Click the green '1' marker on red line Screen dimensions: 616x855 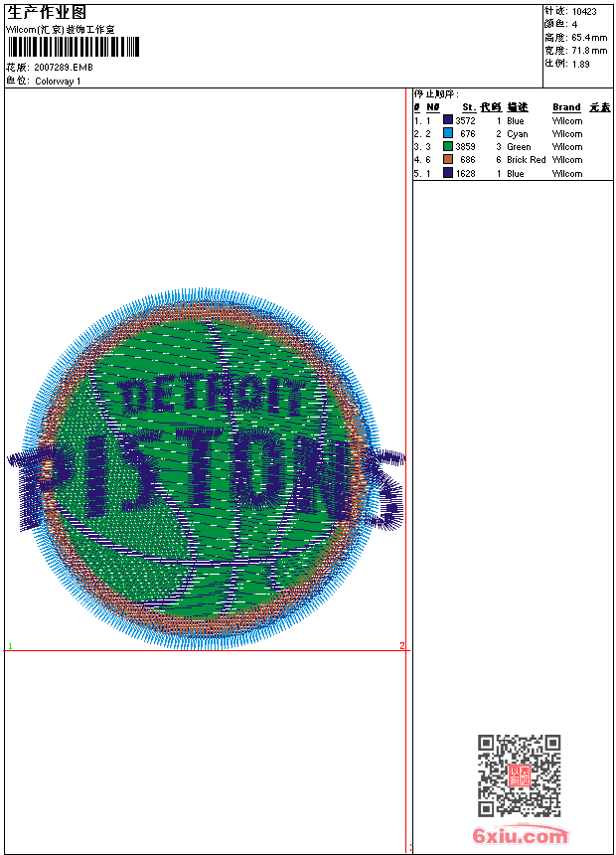click(x=10, y=646)
